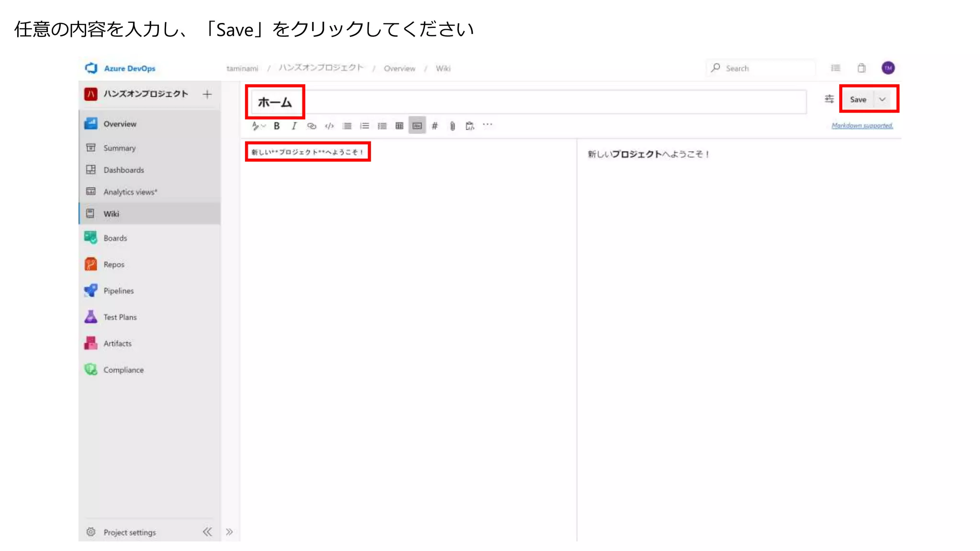Click the page title field ホーム
Screen dimensions: 980x551
(529, 102)
